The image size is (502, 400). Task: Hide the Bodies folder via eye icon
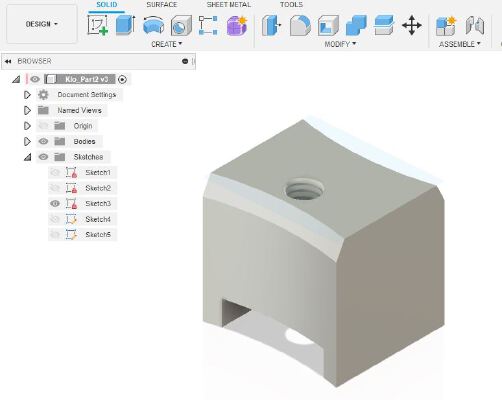tap(43, 141)
